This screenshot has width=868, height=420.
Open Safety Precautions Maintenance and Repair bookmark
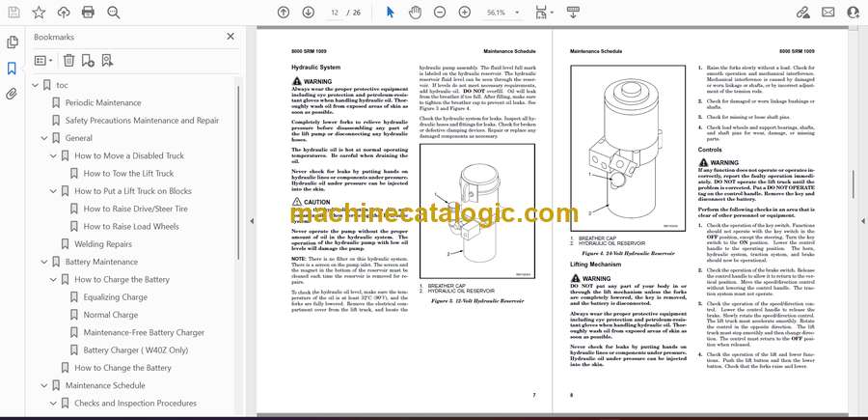coord(143,121)
